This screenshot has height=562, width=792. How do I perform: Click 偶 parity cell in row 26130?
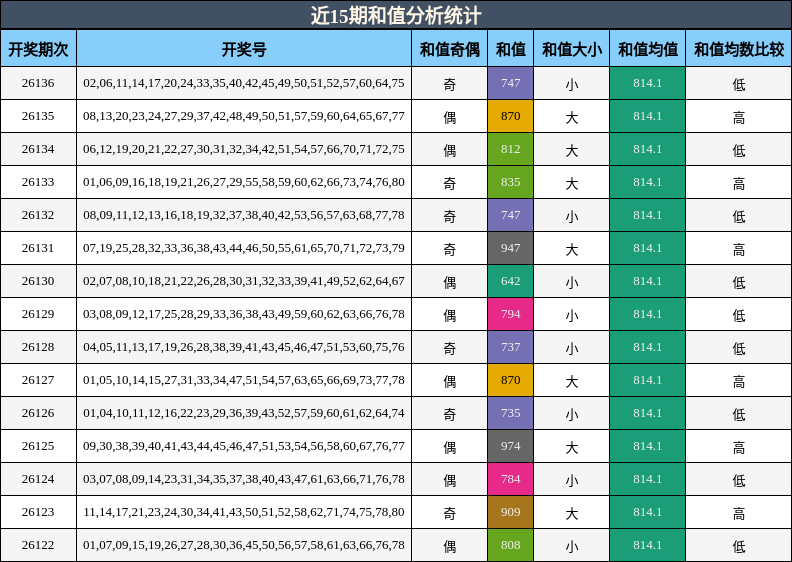click(x=450, y=282)
